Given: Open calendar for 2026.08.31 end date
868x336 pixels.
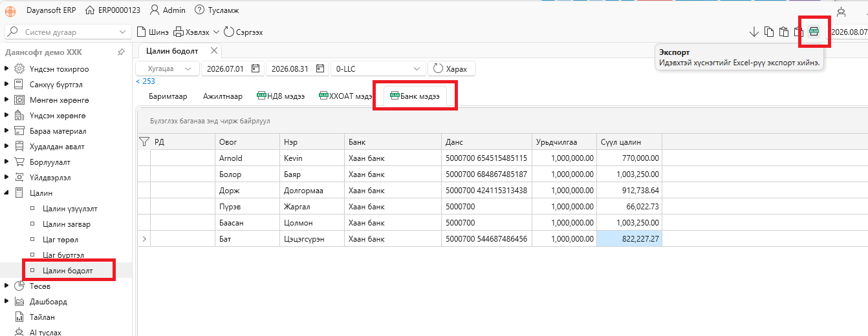Looking at the screenshot, I should pos(320,68).
